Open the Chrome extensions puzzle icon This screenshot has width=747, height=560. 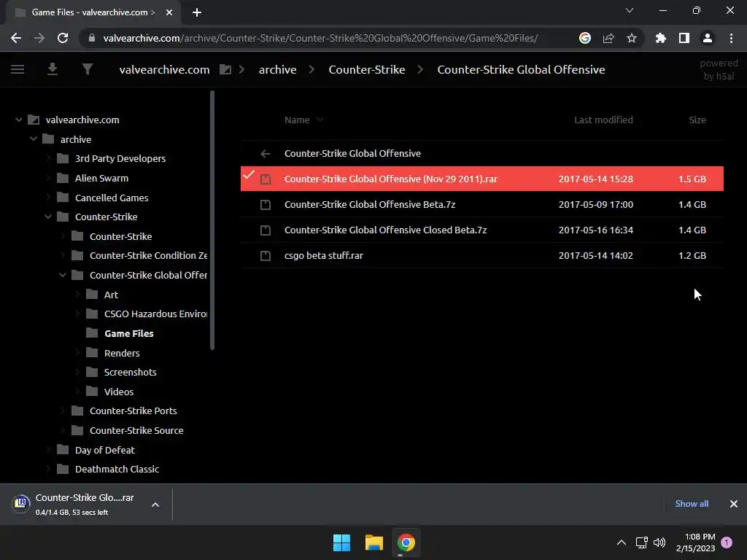[660, 38]
